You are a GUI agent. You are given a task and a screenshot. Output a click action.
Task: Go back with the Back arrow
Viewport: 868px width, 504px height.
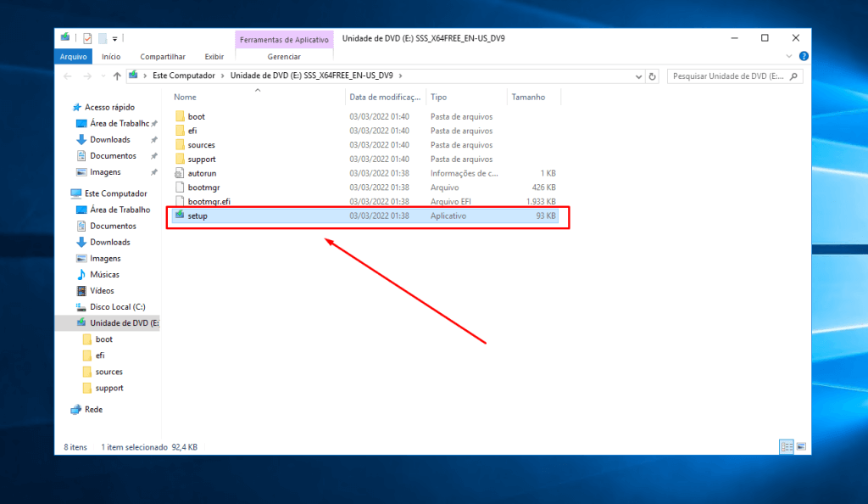pos(68,76)
